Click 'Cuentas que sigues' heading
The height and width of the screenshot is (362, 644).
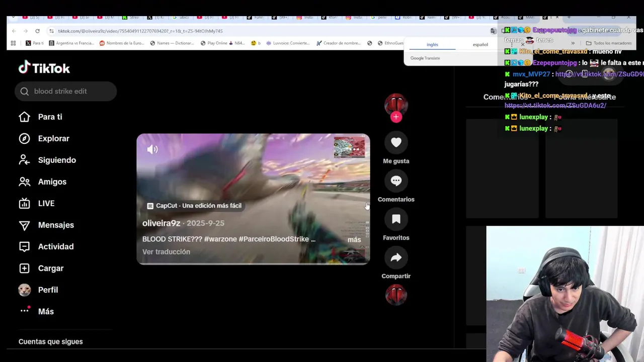click(x=50, y=341)
